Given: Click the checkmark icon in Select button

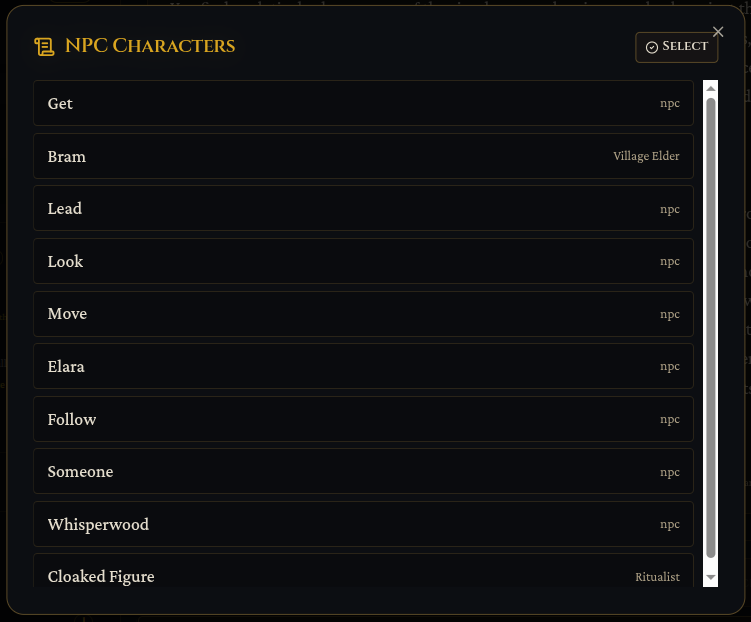Looking at the screenshot, I should 652,47.
